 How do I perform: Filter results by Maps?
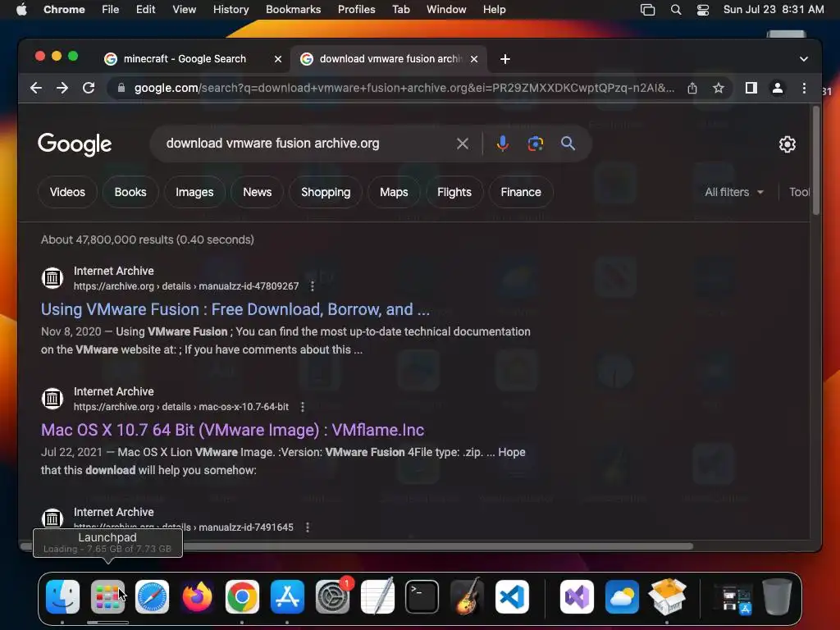(394, 192)
